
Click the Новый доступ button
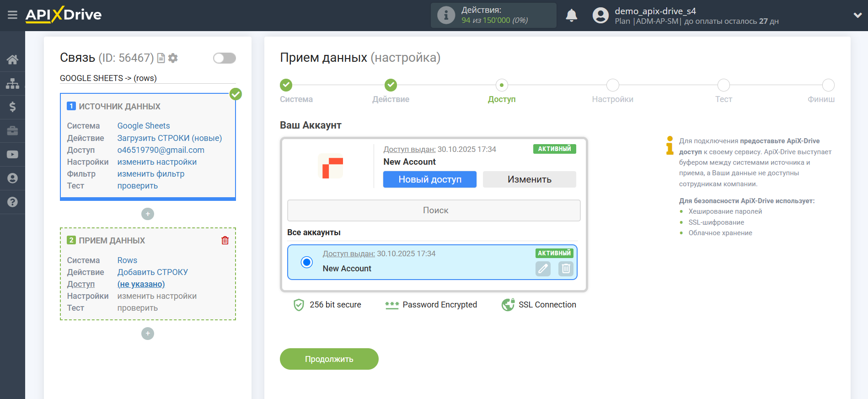click(x=429, y=179)
